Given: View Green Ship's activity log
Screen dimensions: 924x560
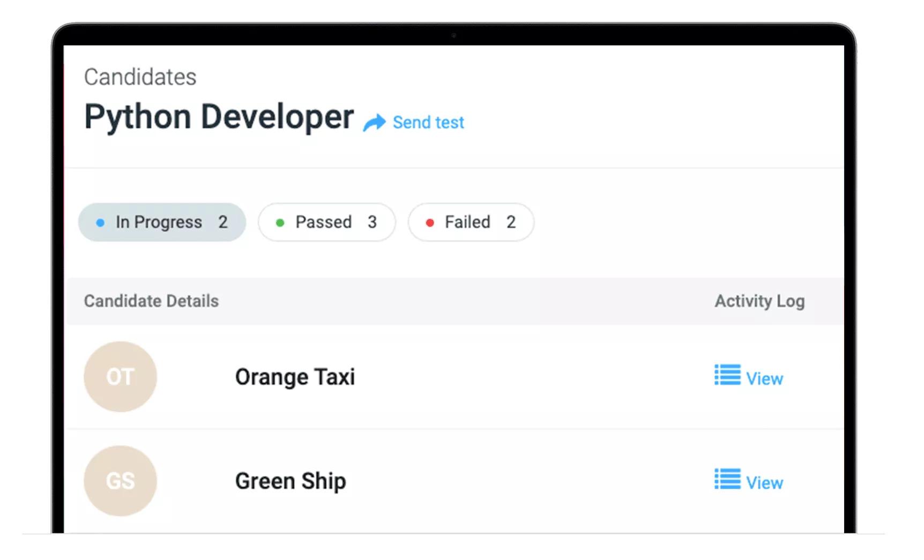Looking at the screenshot, I should (x=764, y=482).
